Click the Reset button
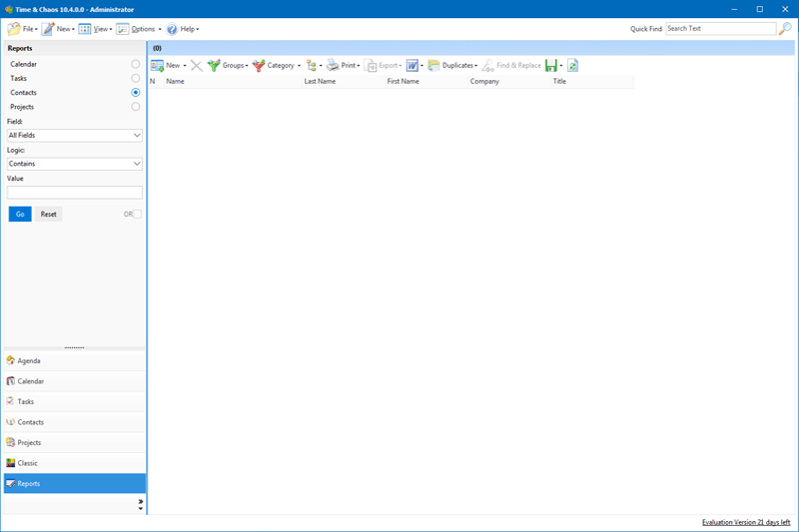 [48, 214]
